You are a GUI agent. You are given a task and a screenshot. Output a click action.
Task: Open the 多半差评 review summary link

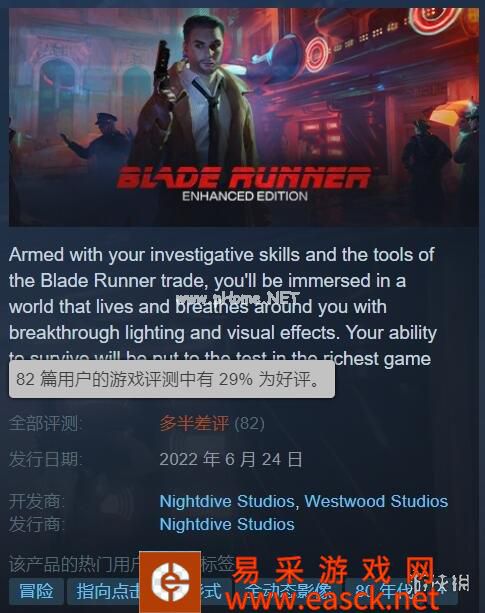click(x=194, y=423)
